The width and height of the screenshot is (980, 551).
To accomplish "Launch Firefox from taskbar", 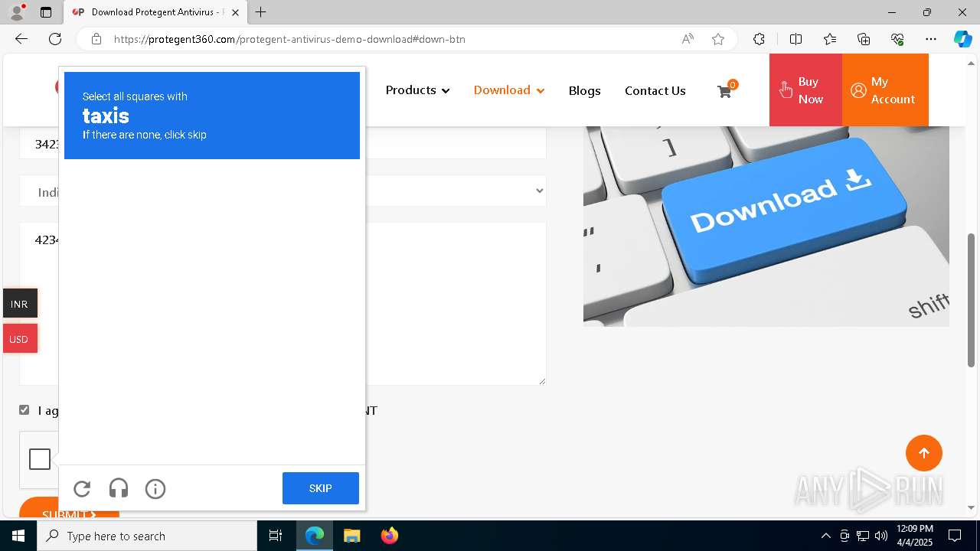I will pos(390,536).
